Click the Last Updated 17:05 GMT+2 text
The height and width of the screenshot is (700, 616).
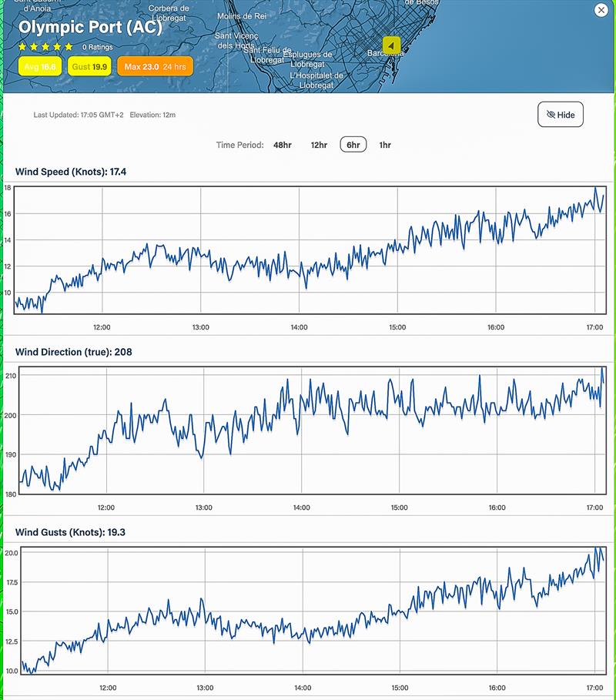(79, 115)
